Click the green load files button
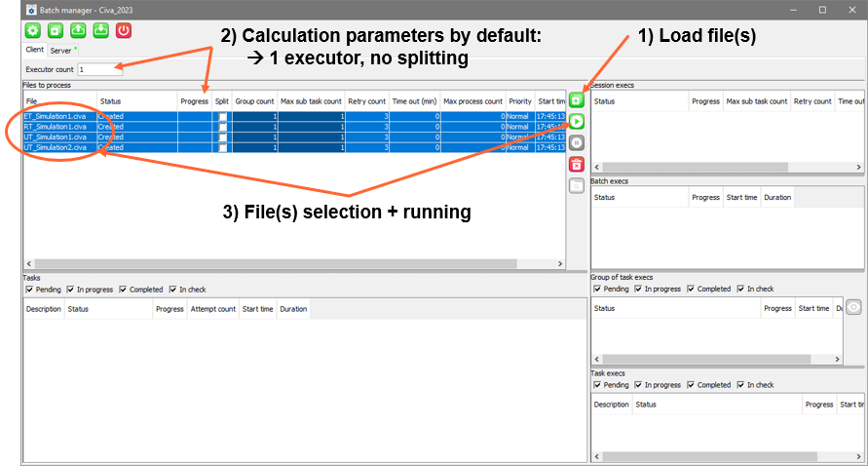This screenshot has height=466, width=868. [x=577, y=100]
